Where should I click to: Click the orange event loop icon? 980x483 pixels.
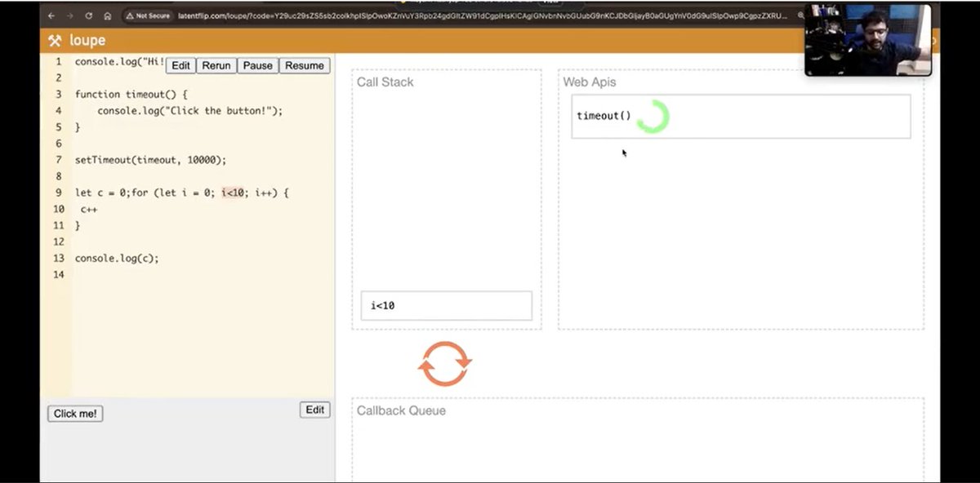[x=445, y=364]
